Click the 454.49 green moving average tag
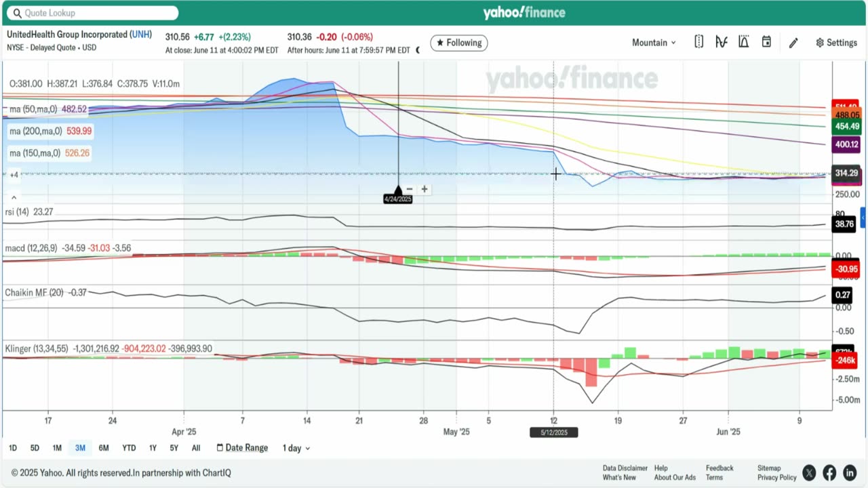Screen dimensions: 868x488 (x=847, y=127)
